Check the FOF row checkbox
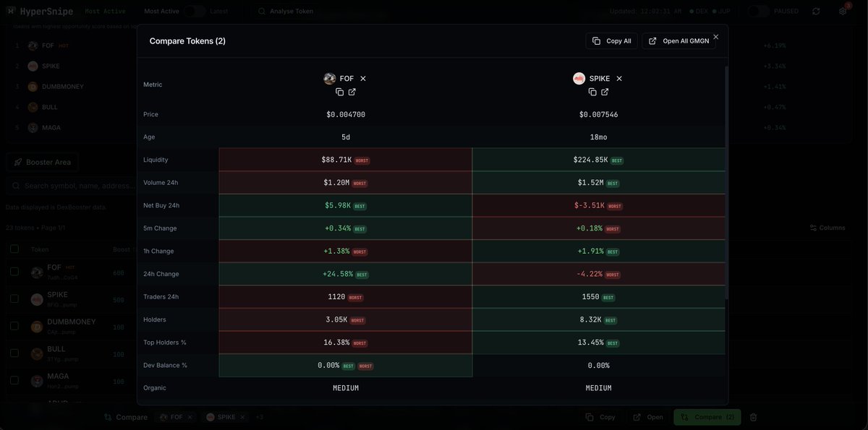Screen dimensions: 868x430 [x=14, y=272]
